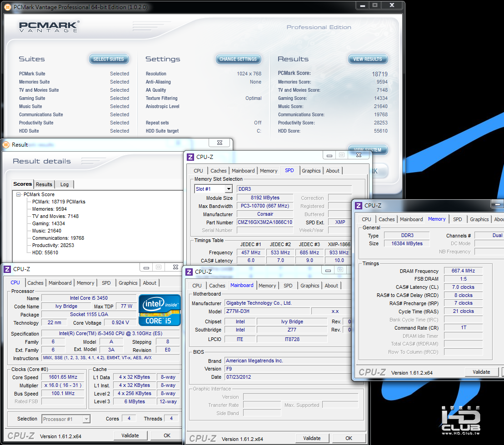
Task: Select the 'HDD: 55610' tree row
Action: click(x=45, y=252)
